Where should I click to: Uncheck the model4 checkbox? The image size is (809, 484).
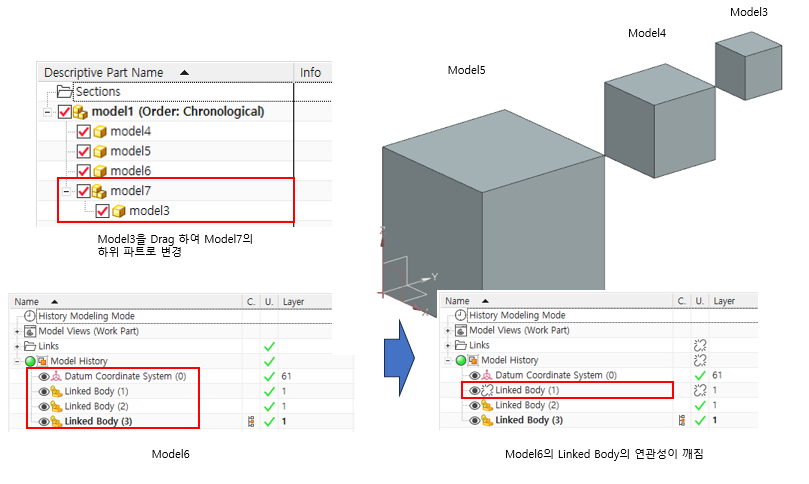tap(84, 131)
